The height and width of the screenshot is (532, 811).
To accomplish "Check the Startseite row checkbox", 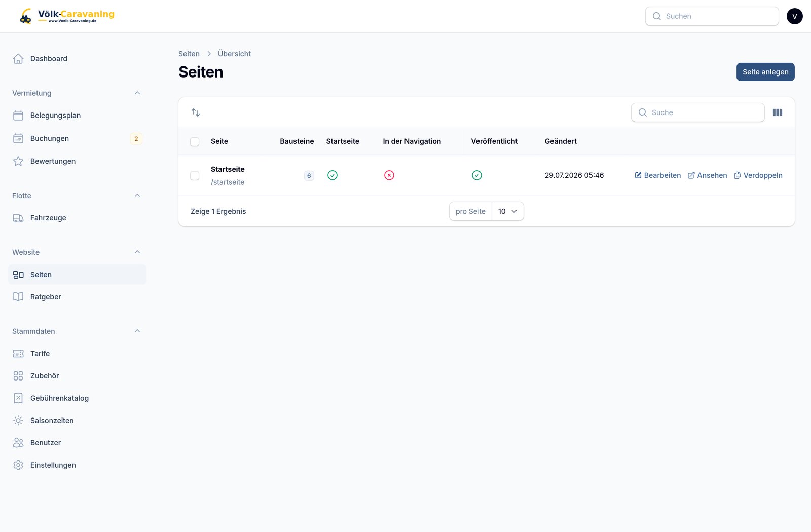I will [195, 176].
